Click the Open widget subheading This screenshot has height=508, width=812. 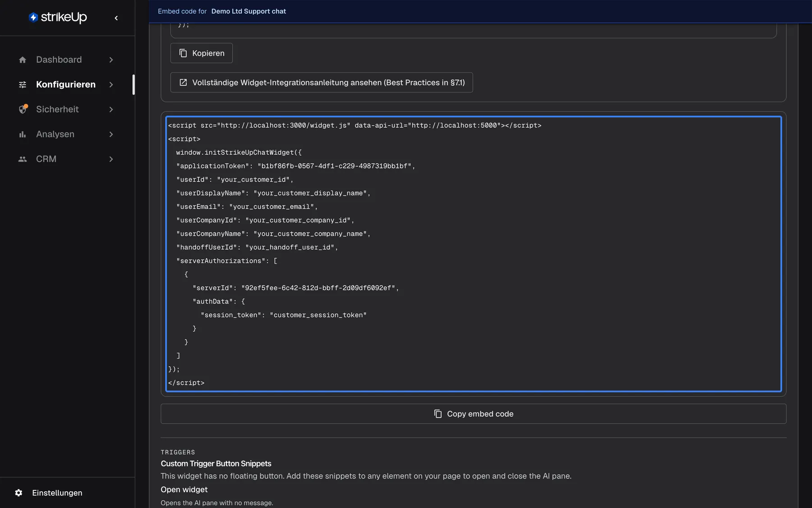point(184,489)
